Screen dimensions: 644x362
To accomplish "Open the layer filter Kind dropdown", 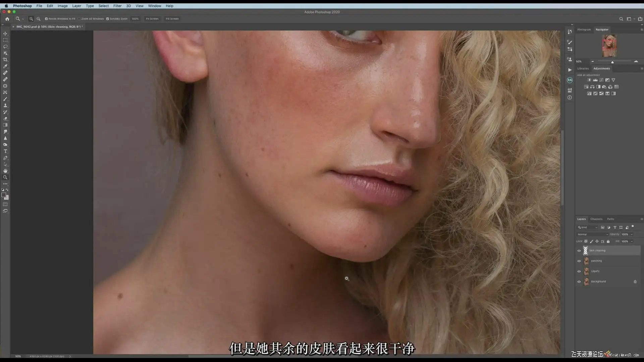I will point(587,227).
